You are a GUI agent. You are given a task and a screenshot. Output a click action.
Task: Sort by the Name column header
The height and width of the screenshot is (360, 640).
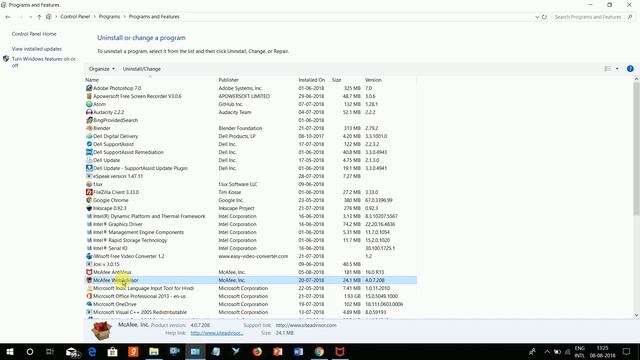click(92, 80)
